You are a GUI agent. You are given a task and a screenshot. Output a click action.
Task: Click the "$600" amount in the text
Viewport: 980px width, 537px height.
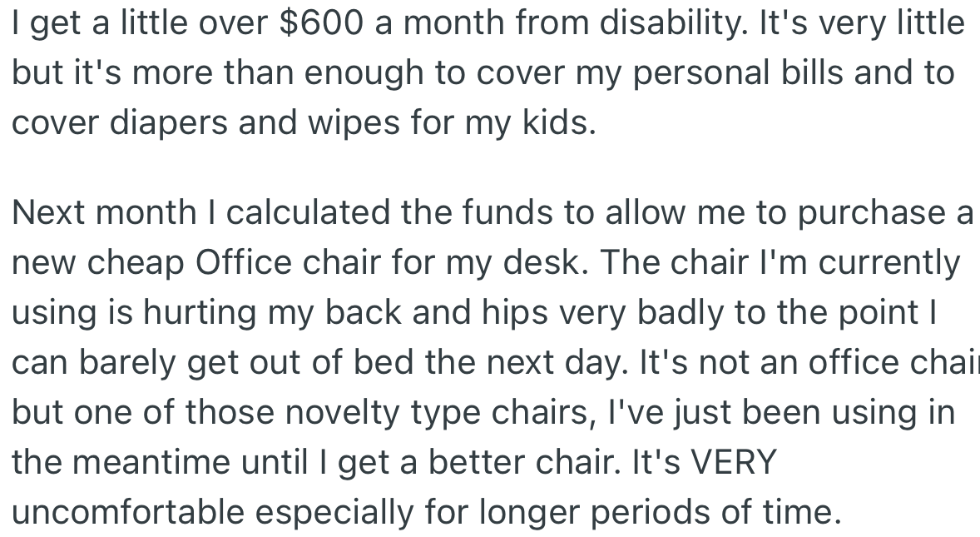click(x=322, y=22)
